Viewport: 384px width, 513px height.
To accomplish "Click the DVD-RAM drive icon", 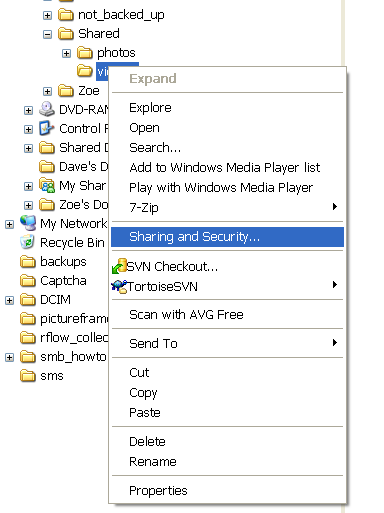I will [47, 109].
